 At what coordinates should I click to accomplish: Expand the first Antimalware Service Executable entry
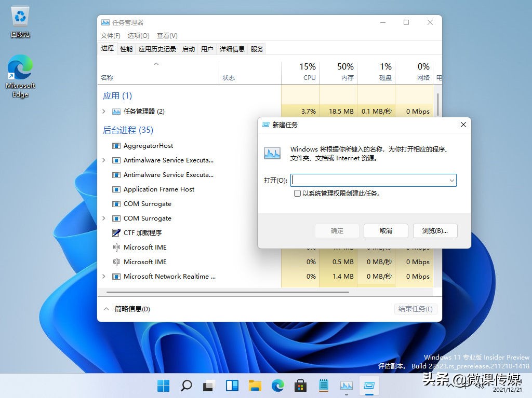click(103, 160)
